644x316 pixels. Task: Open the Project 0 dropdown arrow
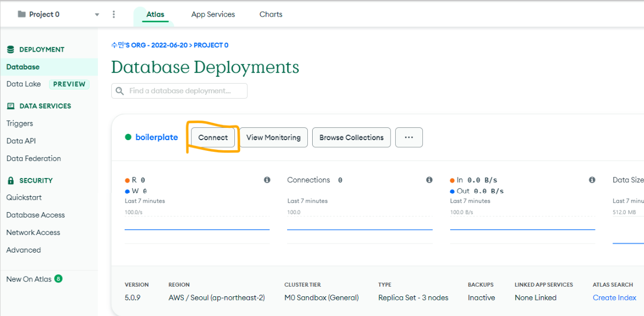point(97,15)
